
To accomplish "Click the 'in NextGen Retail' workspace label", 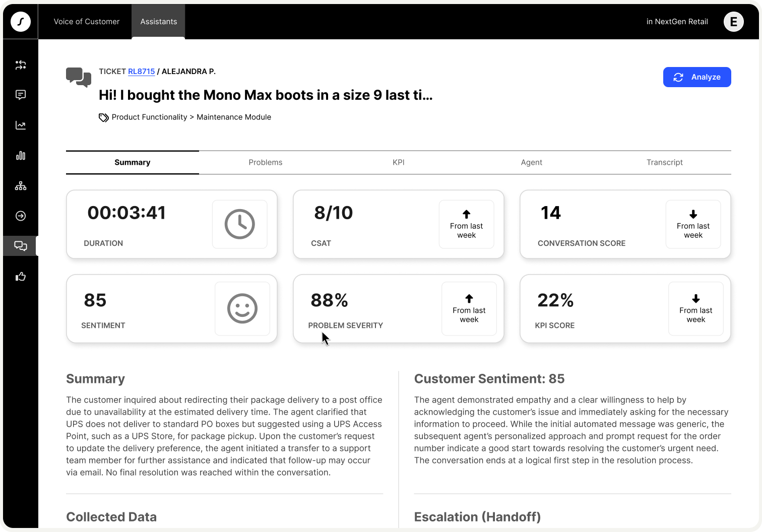I will 677,22.
